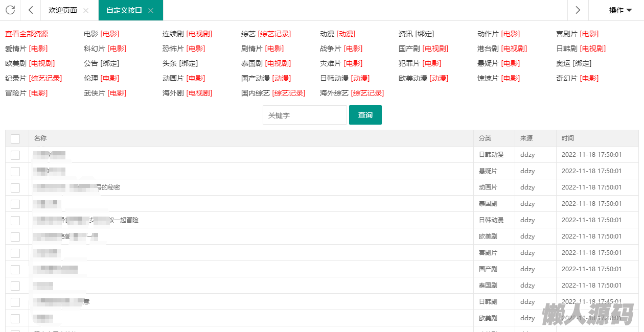
Task: Switch to the 欢迎页面 tab
Action: pos(62,10)
